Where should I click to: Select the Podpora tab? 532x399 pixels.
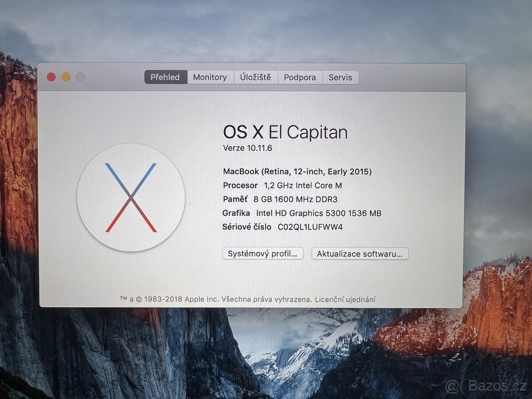click(x=300, y=77)
